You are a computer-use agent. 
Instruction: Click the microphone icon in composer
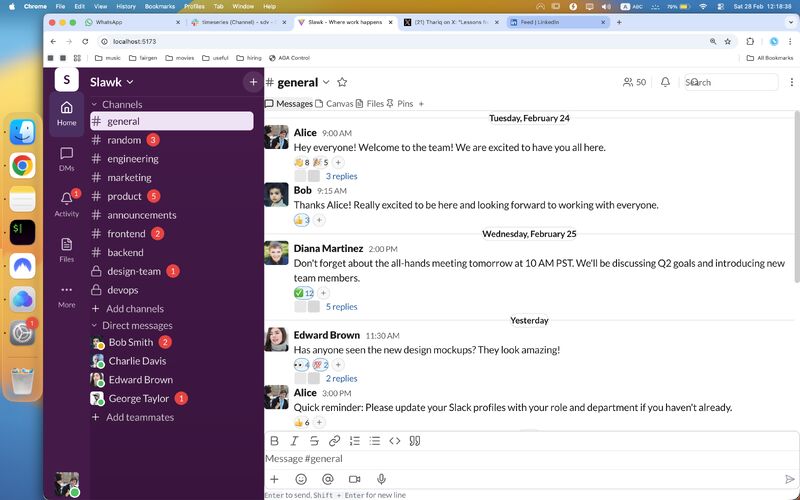(381, 479)
